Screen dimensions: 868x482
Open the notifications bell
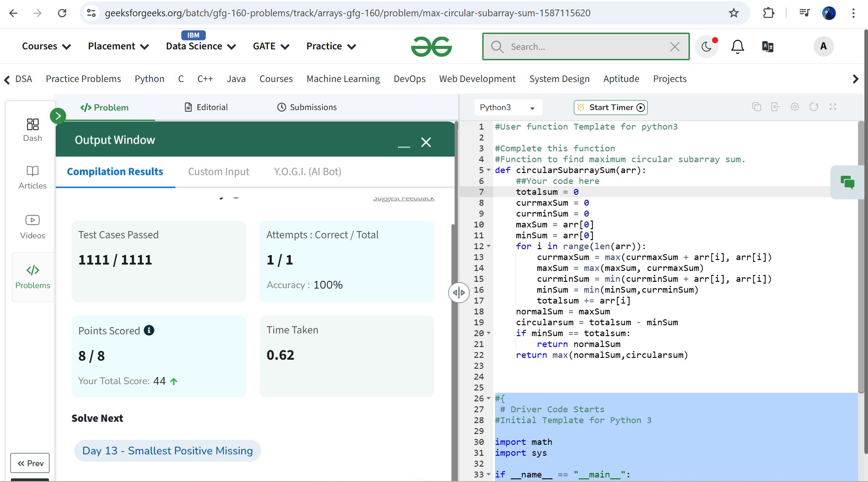(x=737, y=46)
